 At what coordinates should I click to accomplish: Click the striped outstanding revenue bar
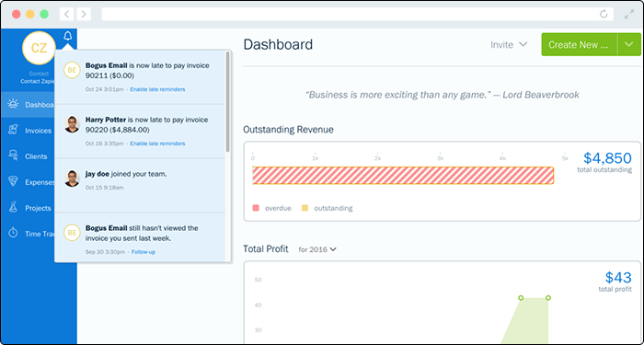[403, 176]
